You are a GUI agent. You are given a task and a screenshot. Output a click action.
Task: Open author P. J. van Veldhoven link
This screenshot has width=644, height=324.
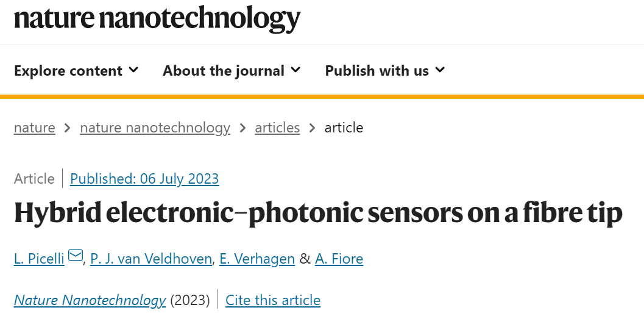(x=150, y=259)
